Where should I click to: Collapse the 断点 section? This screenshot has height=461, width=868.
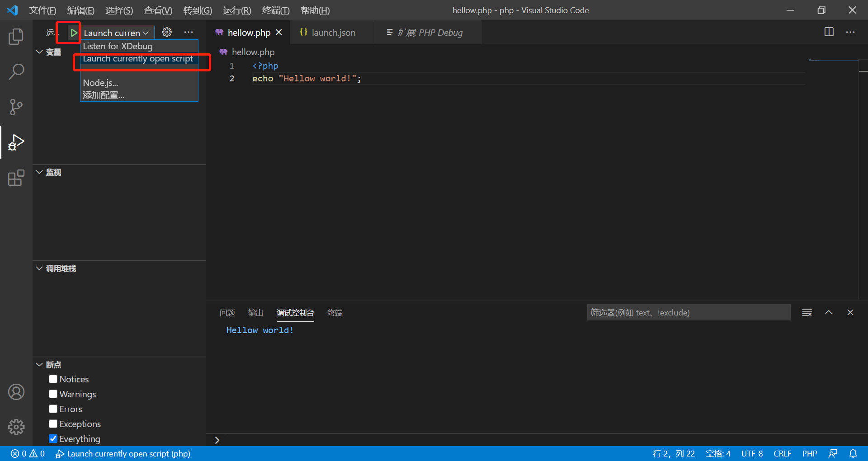39,365
